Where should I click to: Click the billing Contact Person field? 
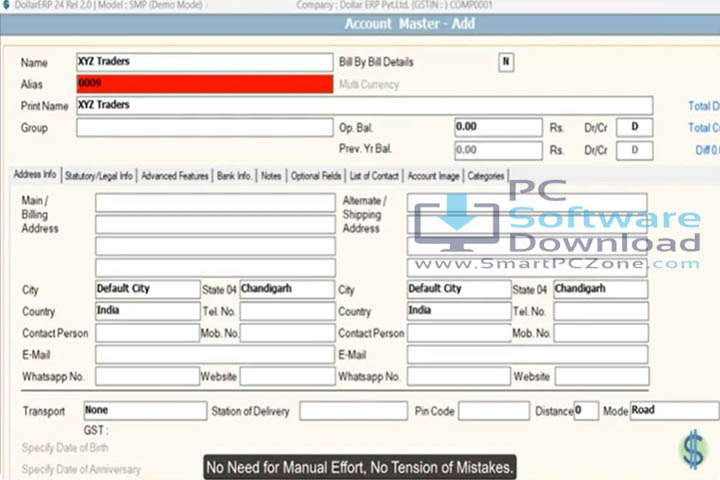pos(148,333)
